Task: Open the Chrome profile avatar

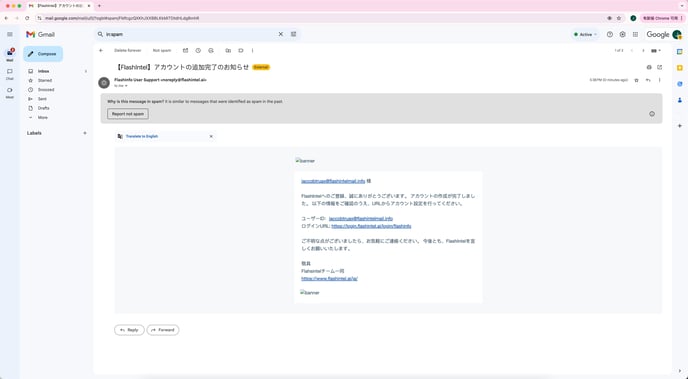Action: [633, 18]
